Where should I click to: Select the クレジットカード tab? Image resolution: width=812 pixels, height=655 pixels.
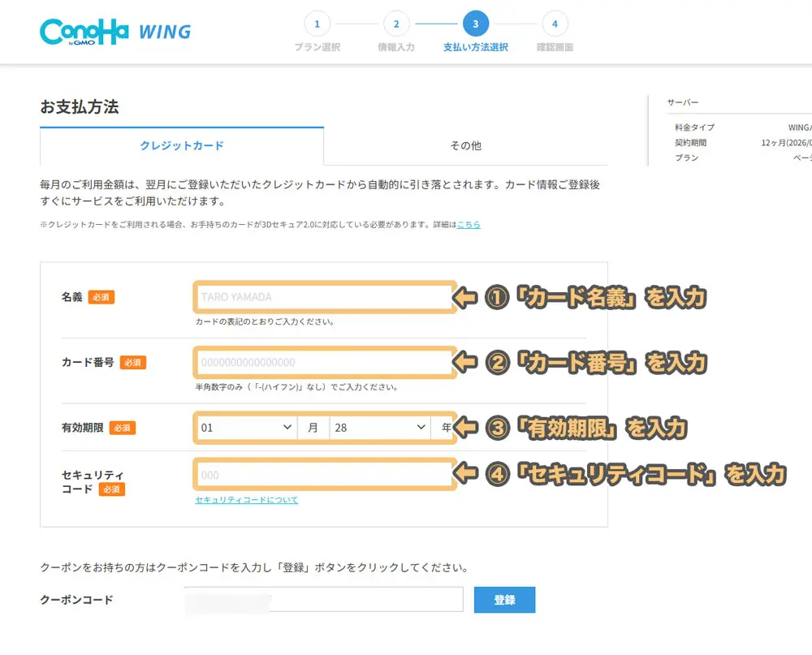coord(181,146)
